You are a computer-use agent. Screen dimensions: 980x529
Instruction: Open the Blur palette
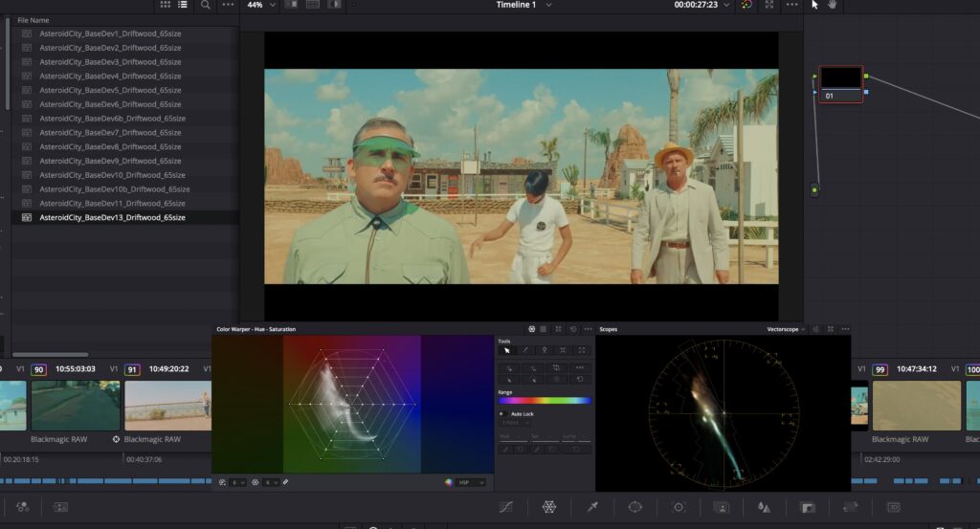764,507
